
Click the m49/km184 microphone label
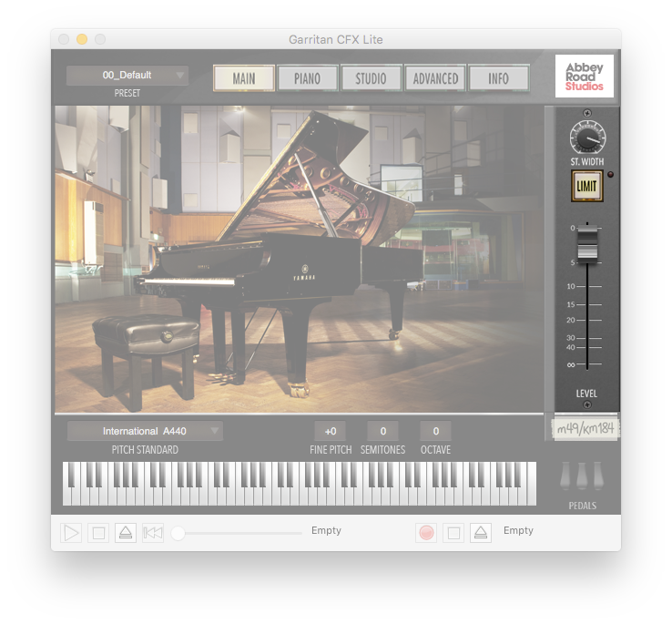[585, 428]
